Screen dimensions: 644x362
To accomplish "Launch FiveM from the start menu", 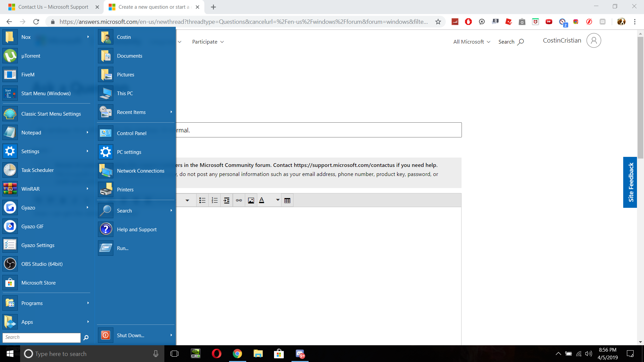I will 47,75.
